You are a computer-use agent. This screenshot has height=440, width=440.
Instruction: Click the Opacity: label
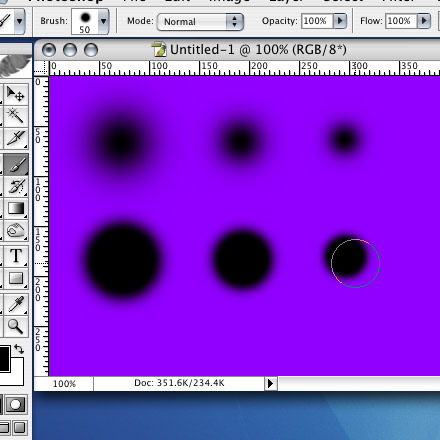[279, 21]
